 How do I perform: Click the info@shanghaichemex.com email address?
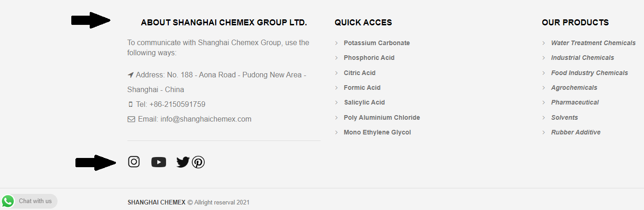point(206,119)
